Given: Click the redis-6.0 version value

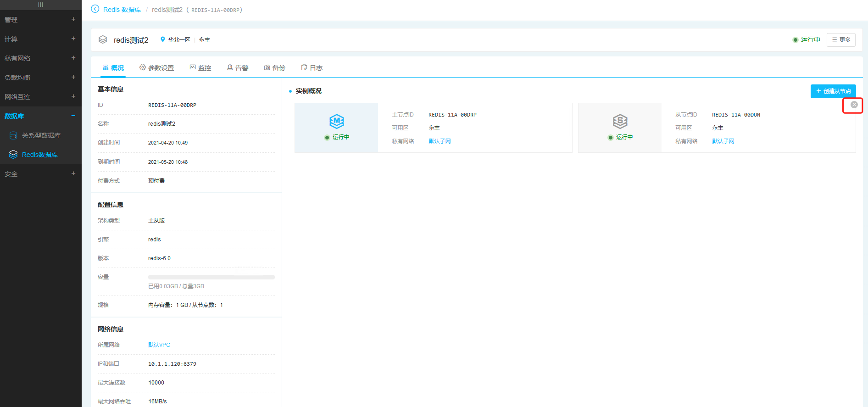Looking at the screenshot, I should [159, 258].
